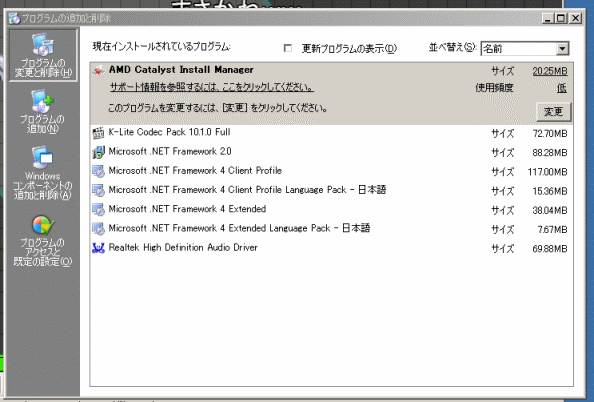Click the 20.25MB size value

click(x=550, y=71)
